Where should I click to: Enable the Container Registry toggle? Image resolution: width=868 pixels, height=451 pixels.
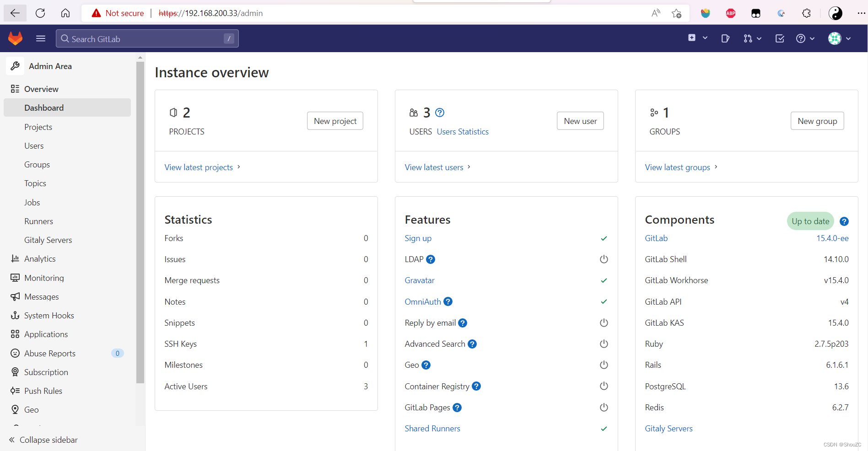tap(604, 386)
